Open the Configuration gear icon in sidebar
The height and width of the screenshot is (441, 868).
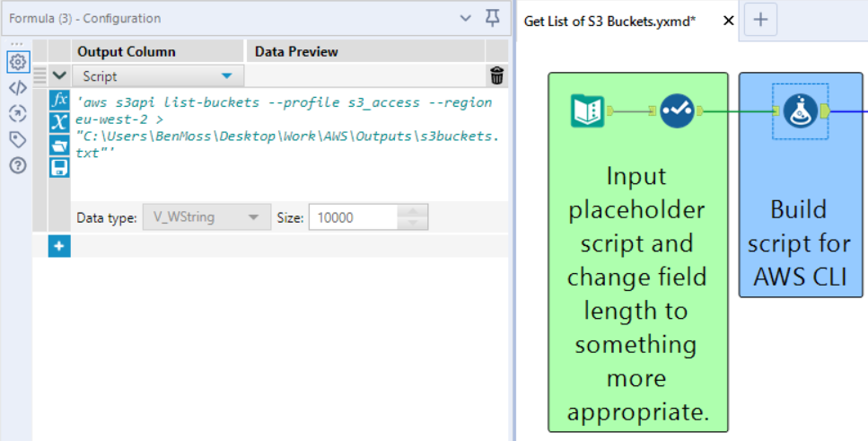(18, 62)
